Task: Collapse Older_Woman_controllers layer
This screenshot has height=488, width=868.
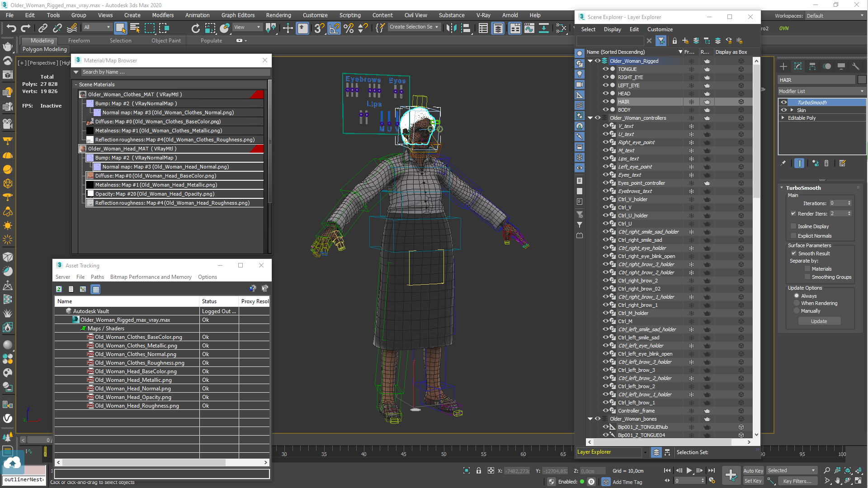Action: 590,118
